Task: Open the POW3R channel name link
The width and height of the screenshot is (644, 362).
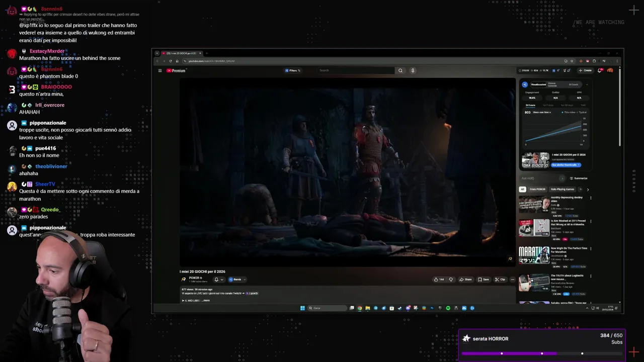Action: pyautogui.click(x=195, y=278)
